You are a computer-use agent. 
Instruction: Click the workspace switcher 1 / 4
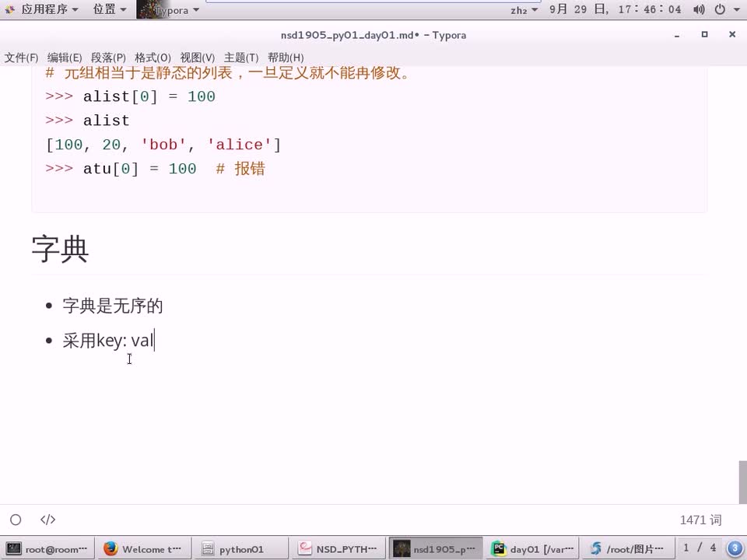pyautogui.click(x=700, y=548)
